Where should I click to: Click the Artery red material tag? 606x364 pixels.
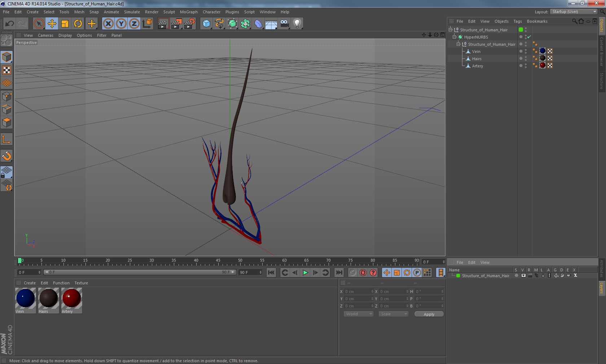pyautogui.click(x=543, y=66)
